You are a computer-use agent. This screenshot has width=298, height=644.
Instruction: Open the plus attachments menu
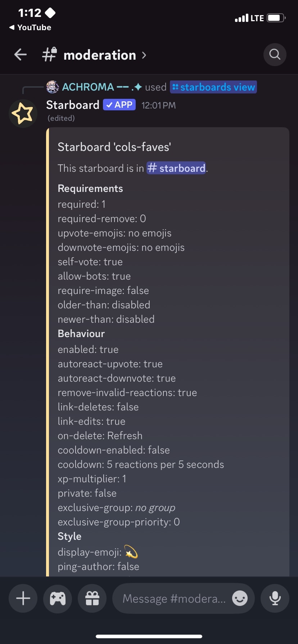23,598
